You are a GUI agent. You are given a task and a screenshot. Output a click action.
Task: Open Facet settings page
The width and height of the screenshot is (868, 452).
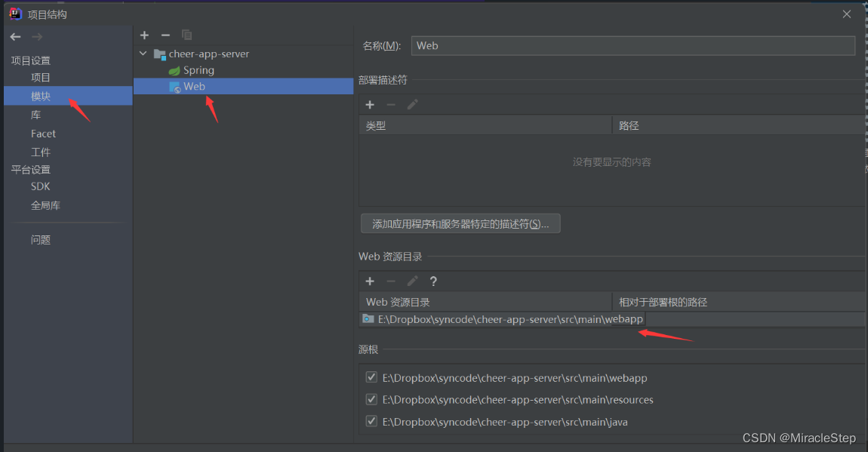tap(43, 134)
